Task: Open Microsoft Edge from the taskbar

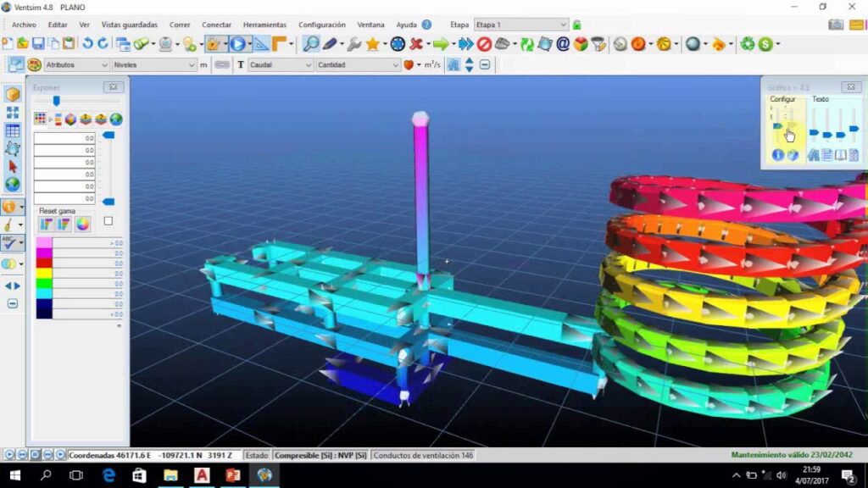Action: point(108,475)
